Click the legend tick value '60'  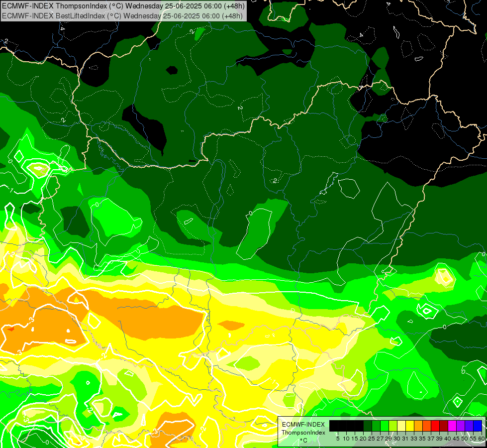click(x=482, y=439)
